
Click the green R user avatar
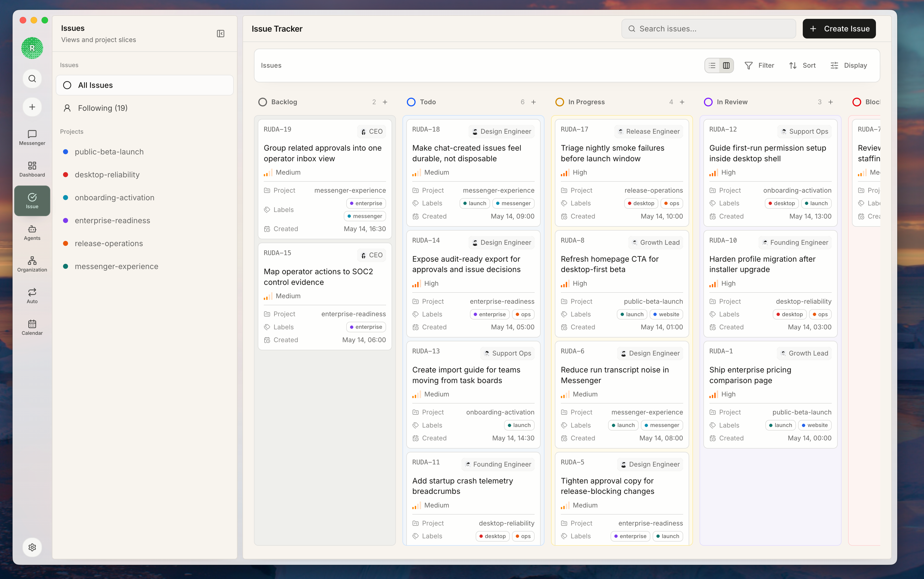(x=32, y=48)
